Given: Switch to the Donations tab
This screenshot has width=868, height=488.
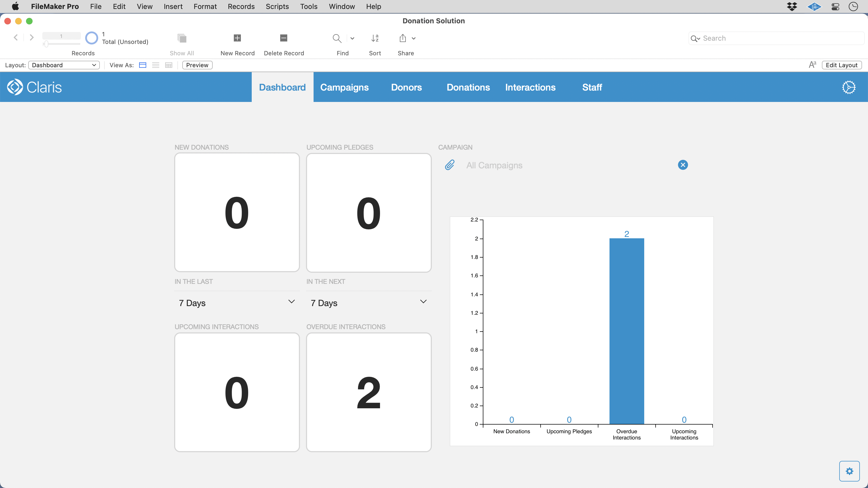Looking at the screenshot, I should tap(468, 87).
